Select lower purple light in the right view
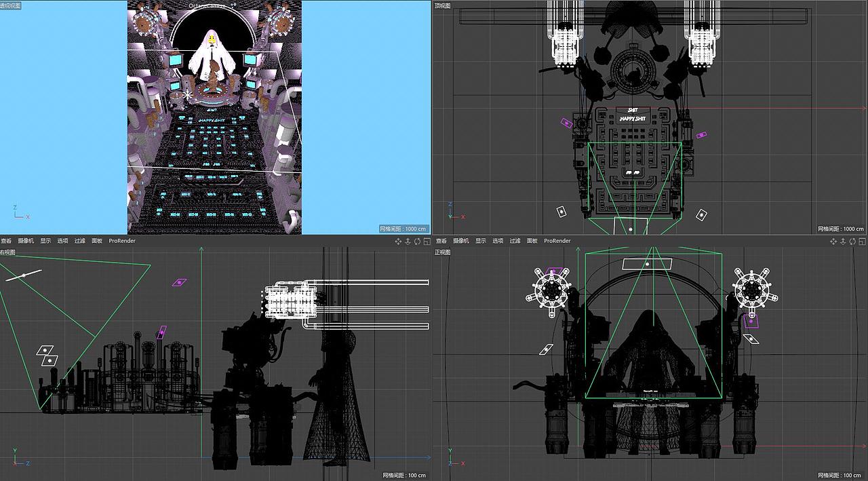The height and width of the screenshot is (481, 868). (161, 332)
